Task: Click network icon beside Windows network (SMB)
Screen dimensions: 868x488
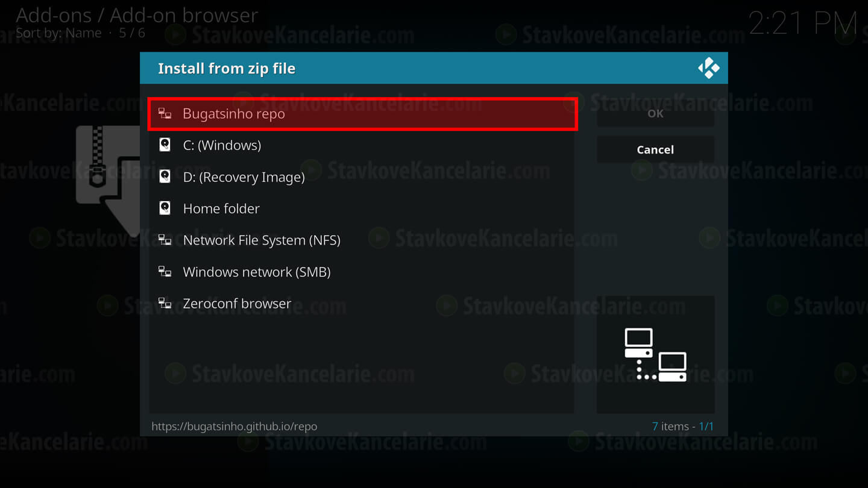Action: click(165, 272)
